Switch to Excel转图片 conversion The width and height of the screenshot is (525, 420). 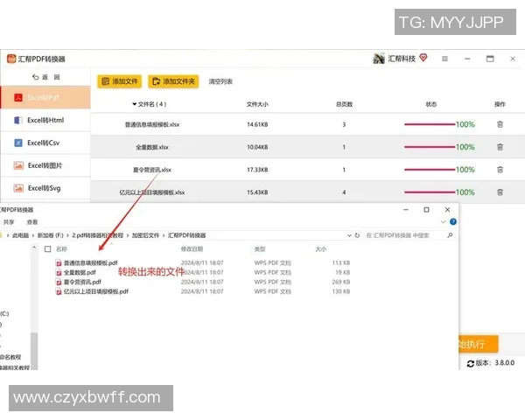coord(45,165)
